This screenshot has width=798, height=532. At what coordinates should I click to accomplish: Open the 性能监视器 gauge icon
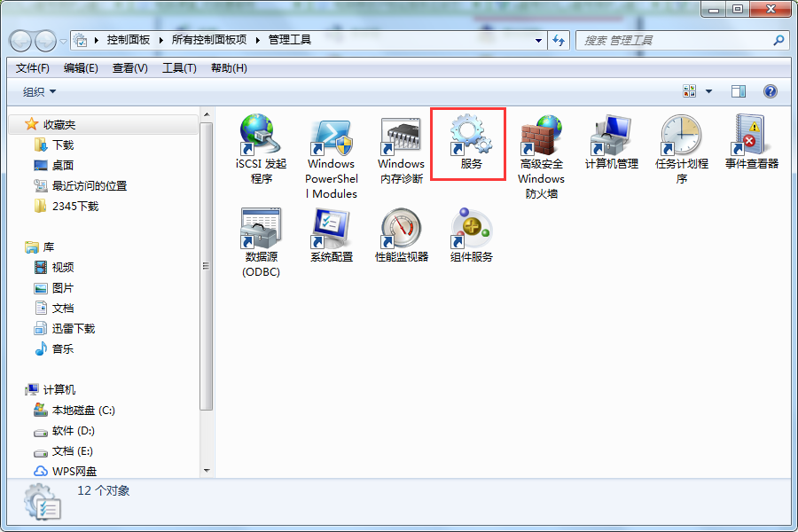(401, 229)
